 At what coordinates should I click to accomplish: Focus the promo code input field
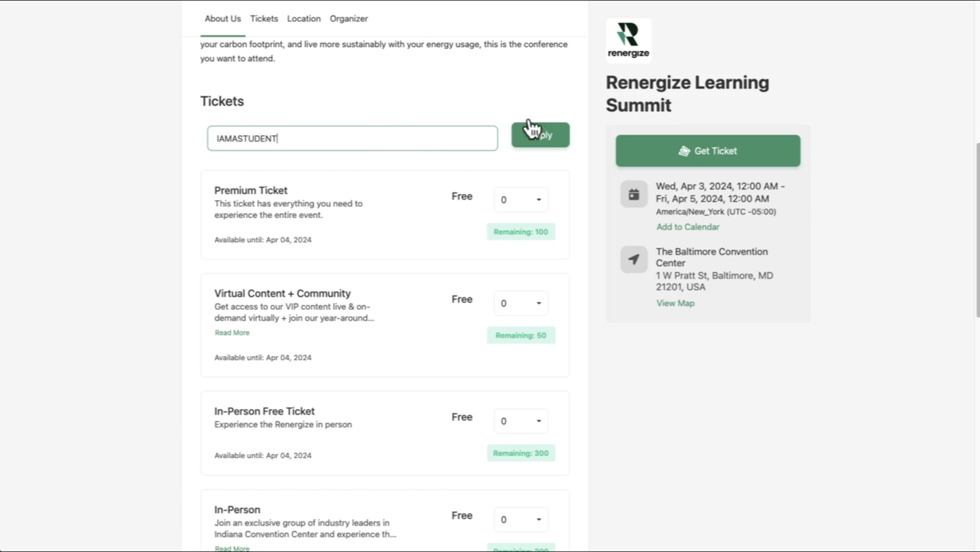point(352,138)
